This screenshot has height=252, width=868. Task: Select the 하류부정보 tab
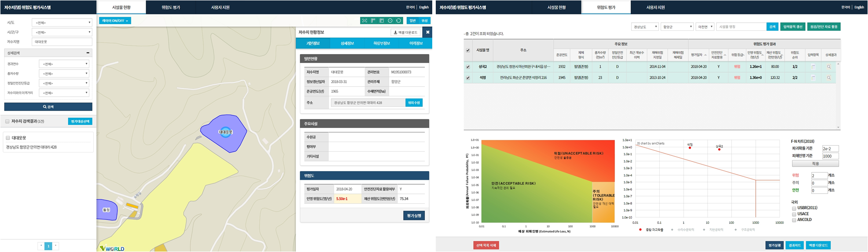click(x=381, y=43)
